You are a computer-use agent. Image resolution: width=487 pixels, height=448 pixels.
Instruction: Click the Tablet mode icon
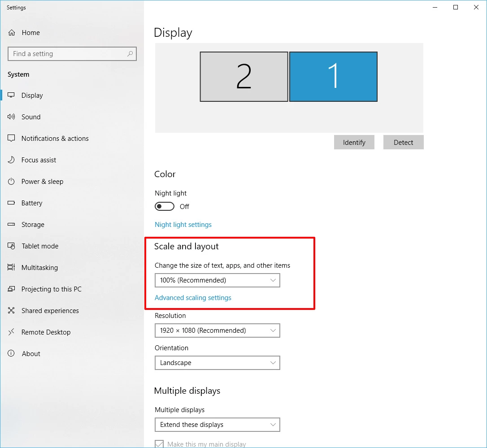(x=11, y=246)
